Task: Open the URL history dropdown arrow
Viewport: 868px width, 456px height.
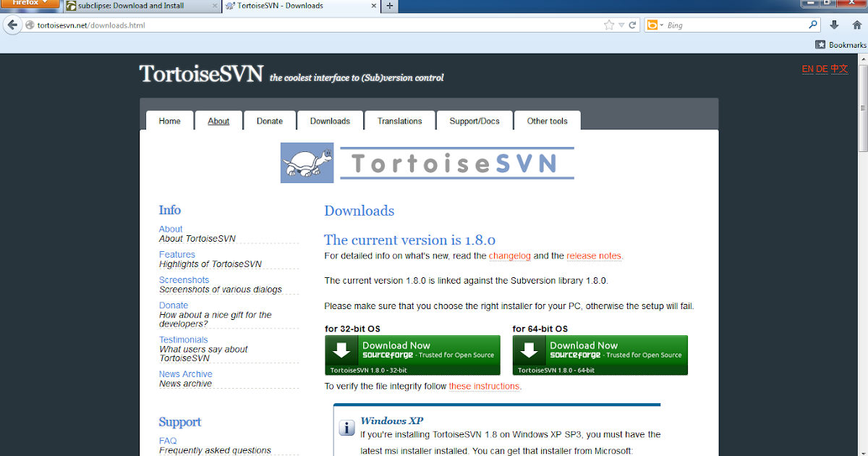Action: coord(621,25)
